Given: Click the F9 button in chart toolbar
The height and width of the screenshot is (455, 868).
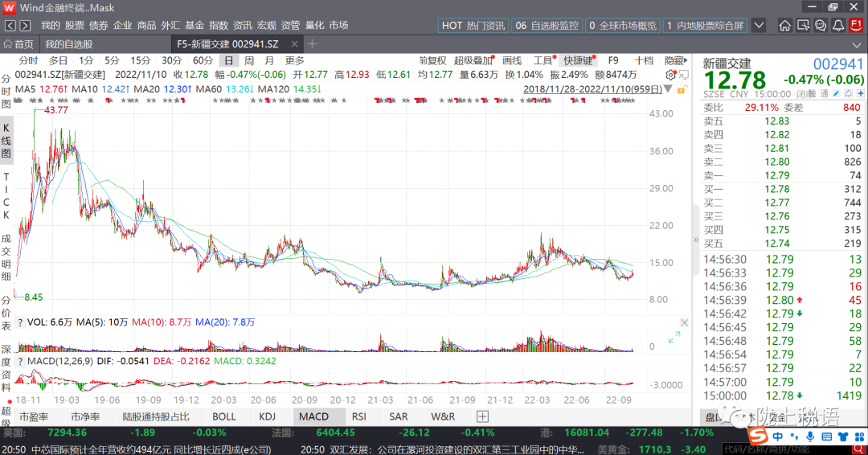Looking at the screenshot, I should click(x=612, y=61).
